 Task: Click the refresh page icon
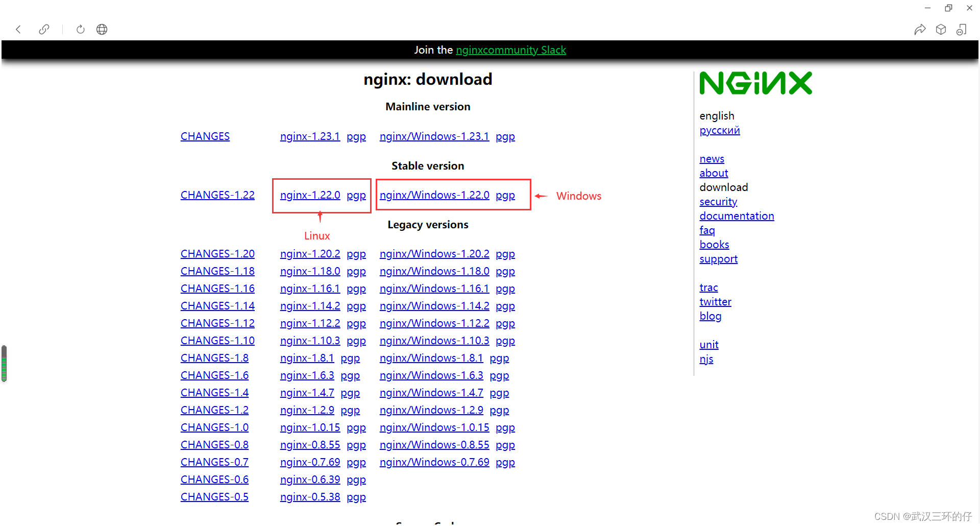pos(81,30)
